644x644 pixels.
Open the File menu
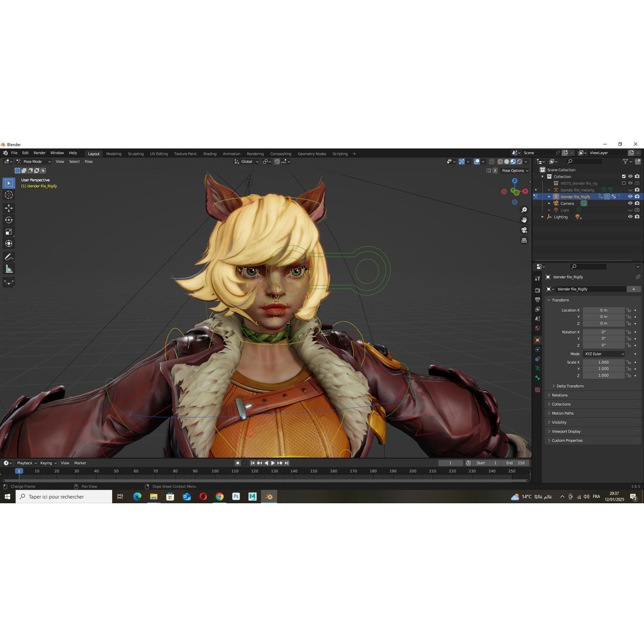pyautogui.click(x=14, y=153)
